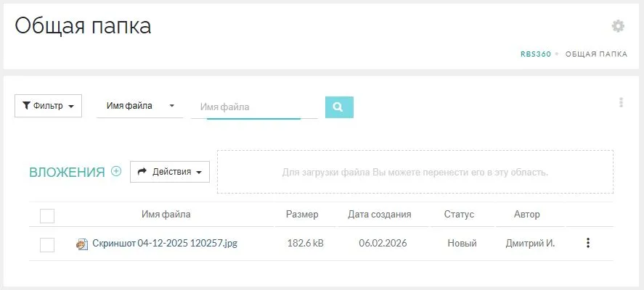The image size is (644, 290).
Task: Check the box for Скриншот 04-12-2025 120257.jpg
Action: tap(47, 244)
